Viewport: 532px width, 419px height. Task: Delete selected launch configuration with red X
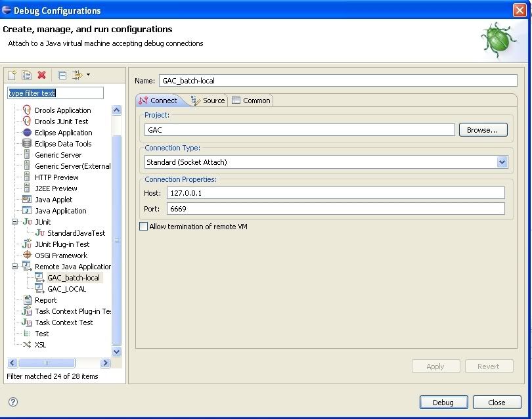41,76
